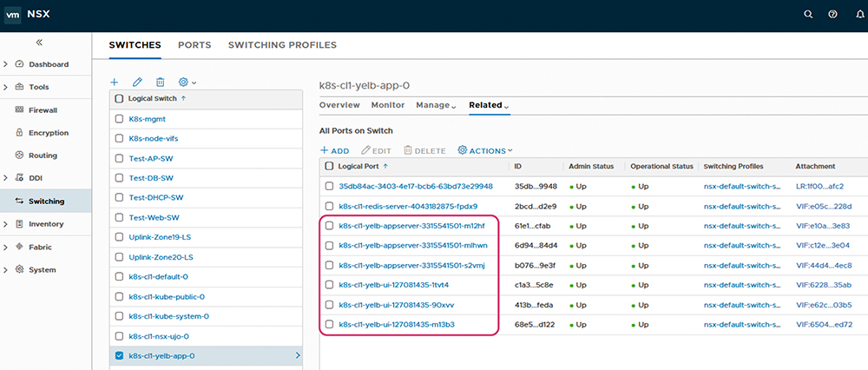The height and width of the screenshot is (370, 868).
Task: Click the DDI icon in sidebar
Action: pos(19,178)
